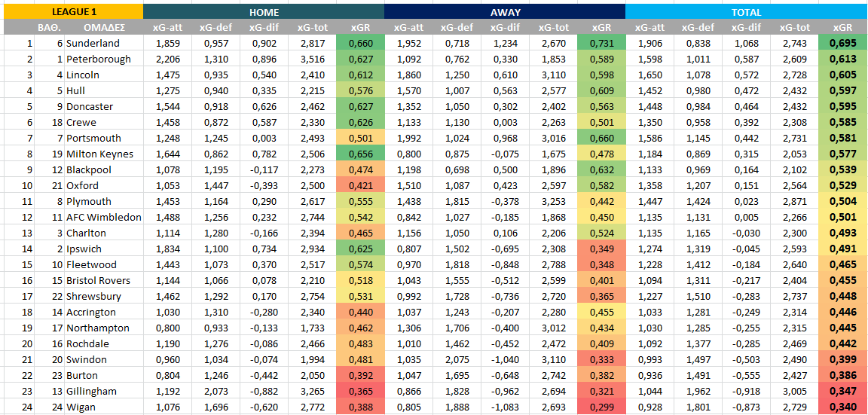Click Ipswich's home xG-att value 1,834
The height and width of the screenshot is (415, 868).
[167, 249]
